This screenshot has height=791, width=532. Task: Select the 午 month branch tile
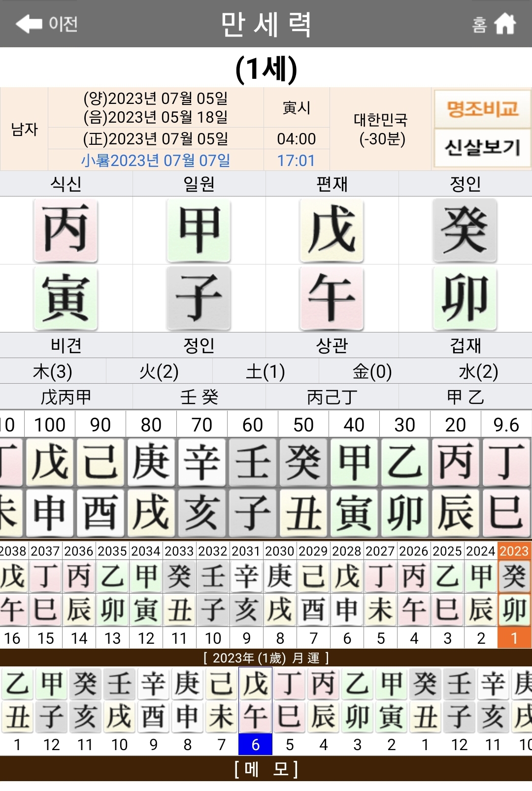point(332,298)
